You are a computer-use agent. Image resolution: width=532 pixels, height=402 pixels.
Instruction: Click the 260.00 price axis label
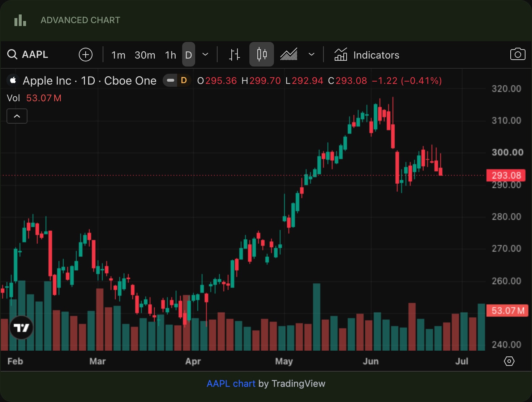point(506,281)
